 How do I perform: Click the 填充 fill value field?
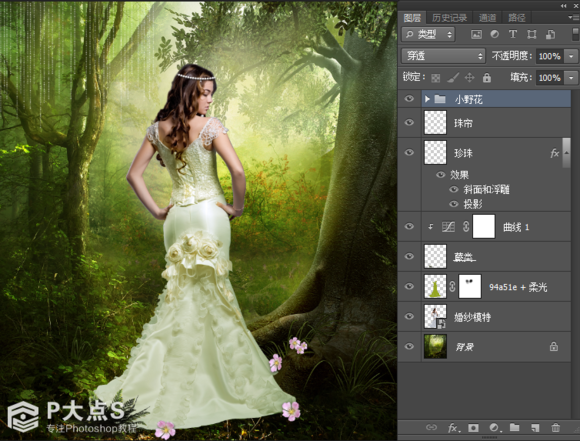click(x=550, y=78)
